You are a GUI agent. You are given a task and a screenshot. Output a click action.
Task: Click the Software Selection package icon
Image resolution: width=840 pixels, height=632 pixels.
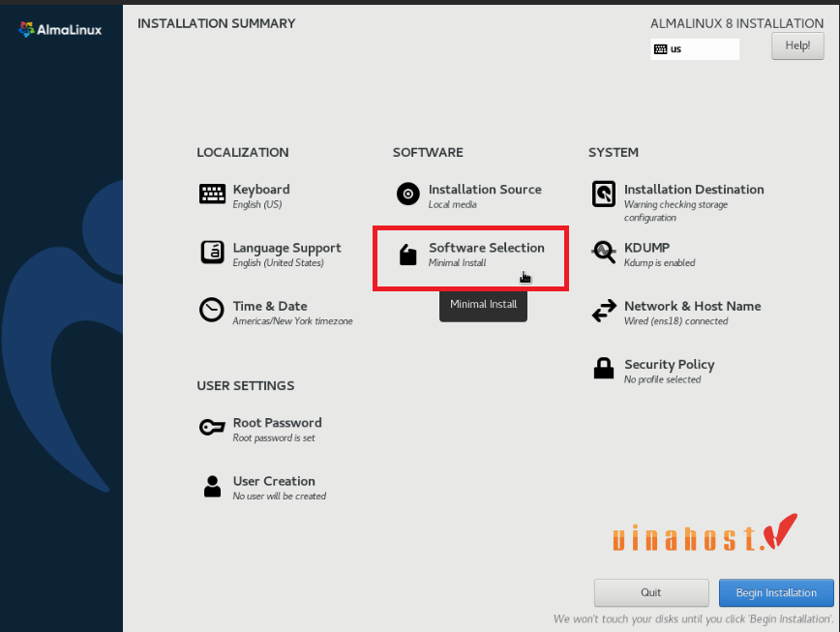(407, 255)
